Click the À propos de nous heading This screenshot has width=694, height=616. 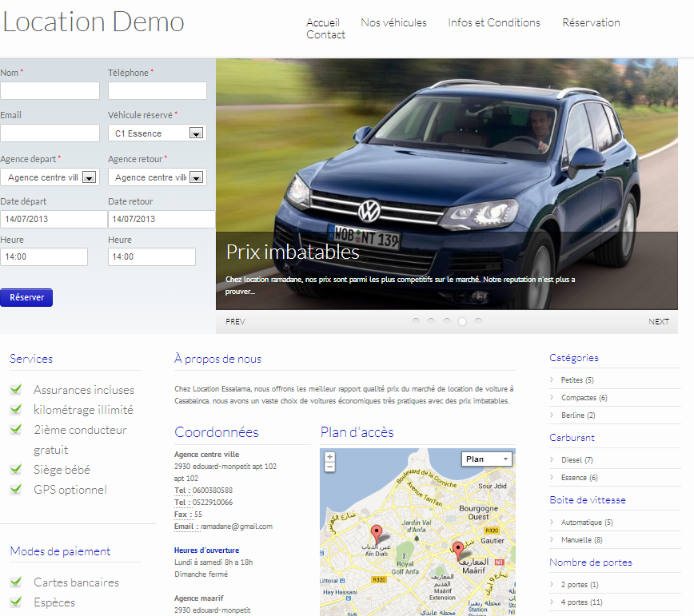pos(217,359)
